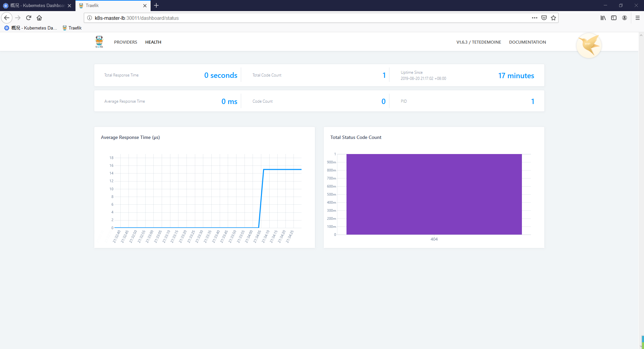
Task: Save page to Pocket icon
Action: 544,18
